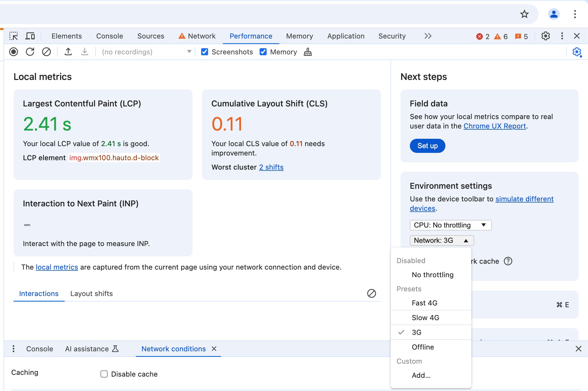
Task: Close the DevTools panel
Action: (577, 36)
